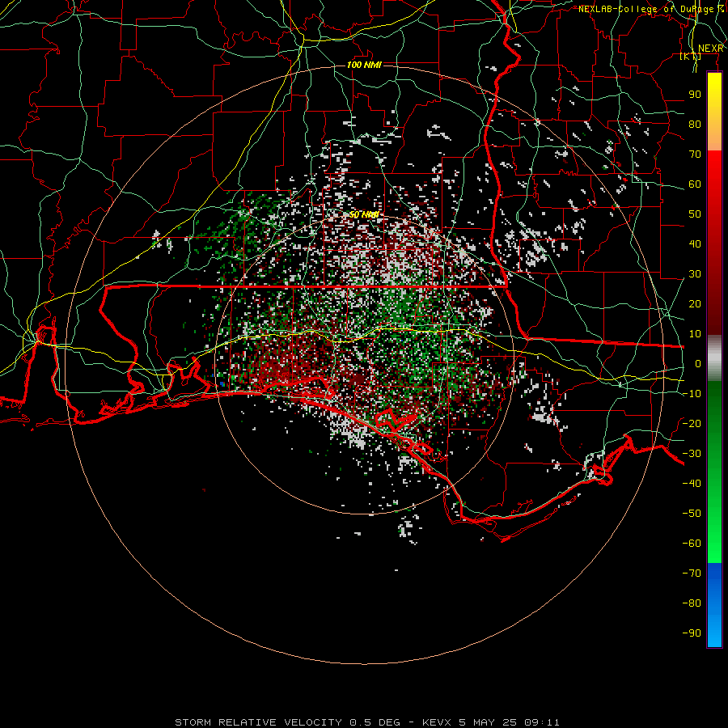This screenshot has width=728, height=728.
Task: Click the [KT] units label above color bar
Action: (x=691, y=57)
